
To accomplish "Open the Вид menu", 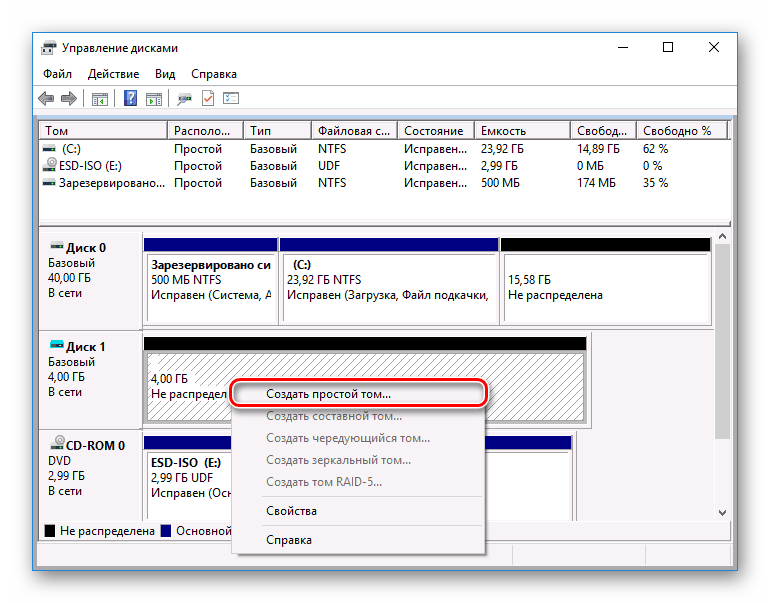I will pyautogui.click(x=165, y=74).
